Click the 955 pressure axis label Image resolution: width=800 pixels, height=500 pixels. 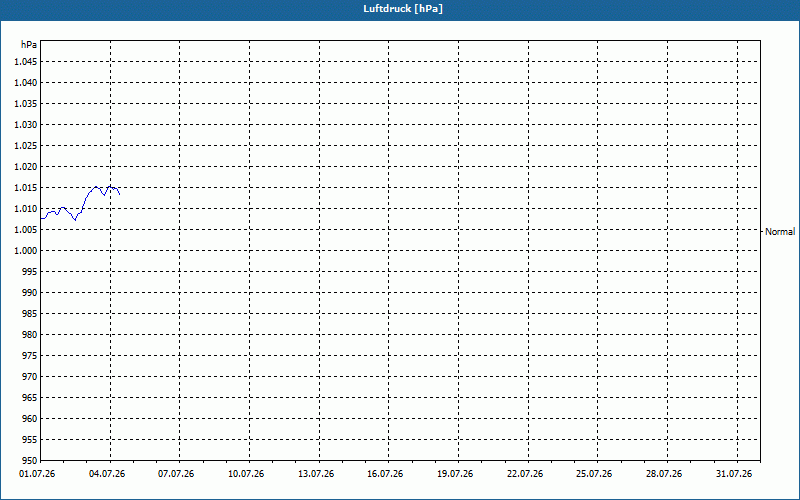click(x=30, y=440)
